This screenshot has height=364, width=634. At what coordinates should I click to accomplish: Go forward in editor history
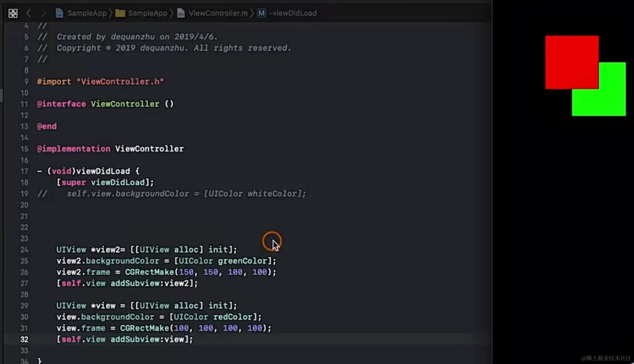[43, 13]
